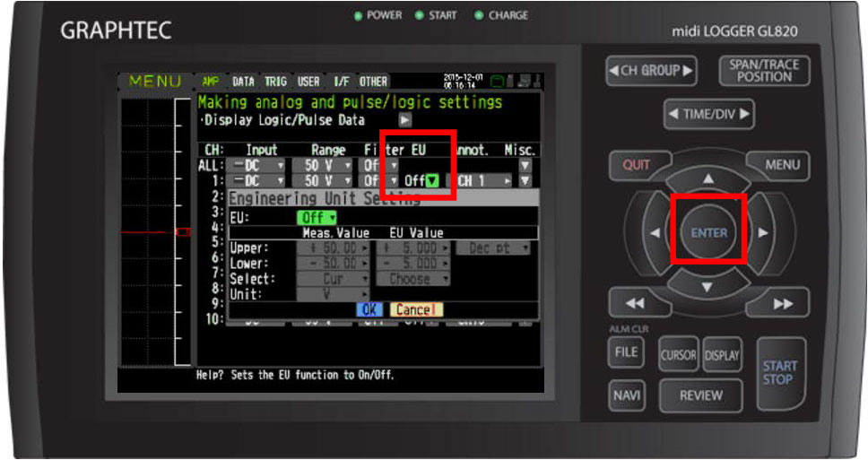The image size is (868, 460).
Task: Click right arrow of CH GROUP key
Action: pyautogui.click(x=687, y=71)
